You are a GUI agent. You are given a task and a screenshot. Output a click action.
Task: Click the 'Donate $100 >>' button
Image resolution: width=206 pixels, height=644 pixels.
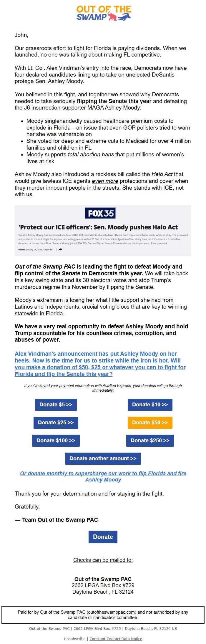pyautogui.click(x=56, y=441)
